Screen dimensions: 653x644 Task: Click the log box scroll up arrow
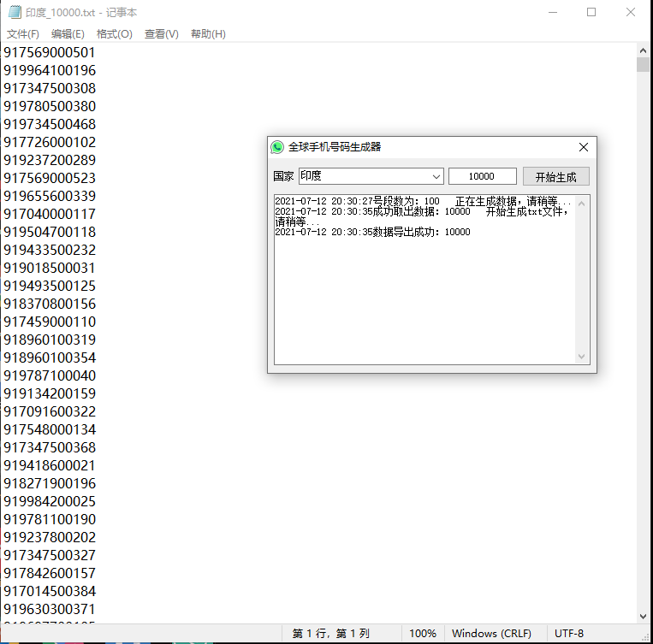coord(582,204)
